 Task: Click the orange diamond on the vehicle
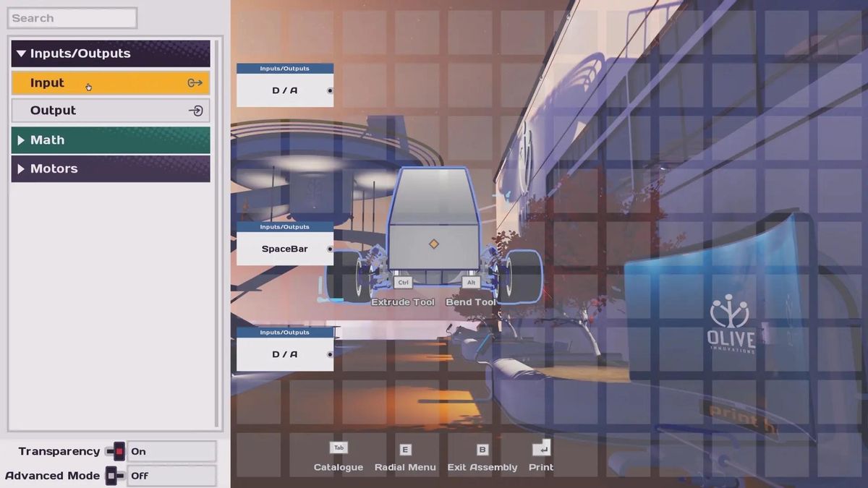pos(433,244)
